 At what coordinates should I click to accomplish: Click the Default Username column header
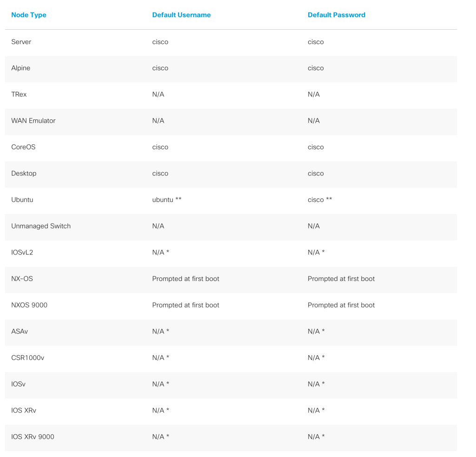tap(181, 15)
